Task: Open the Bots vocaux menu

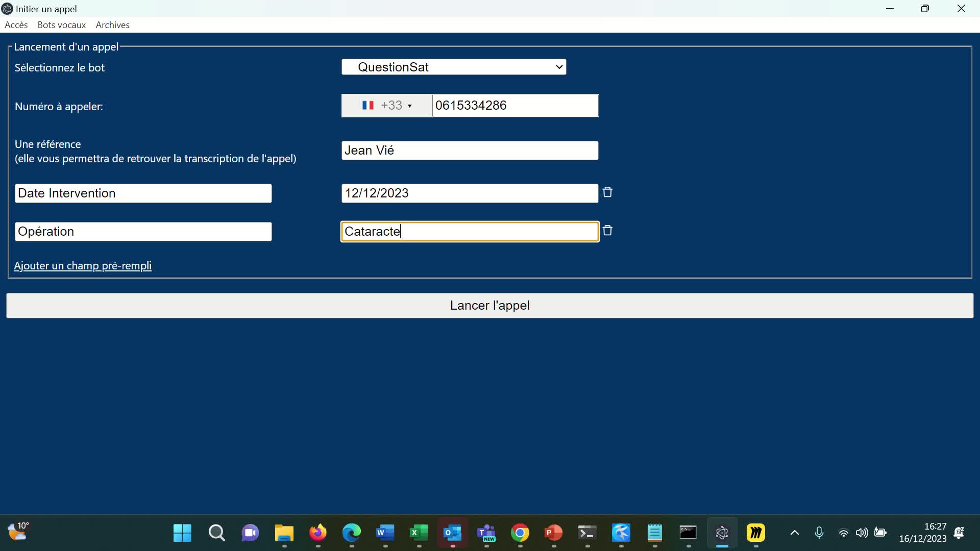Action: 62,25
